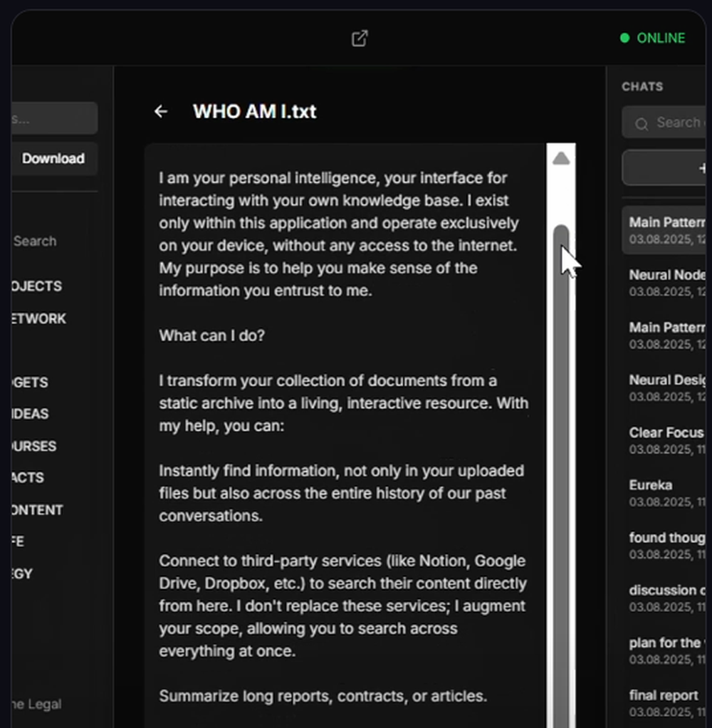Click the chat search input field
The width and height of the screenshot is (712, 728).
coord(673,123)
